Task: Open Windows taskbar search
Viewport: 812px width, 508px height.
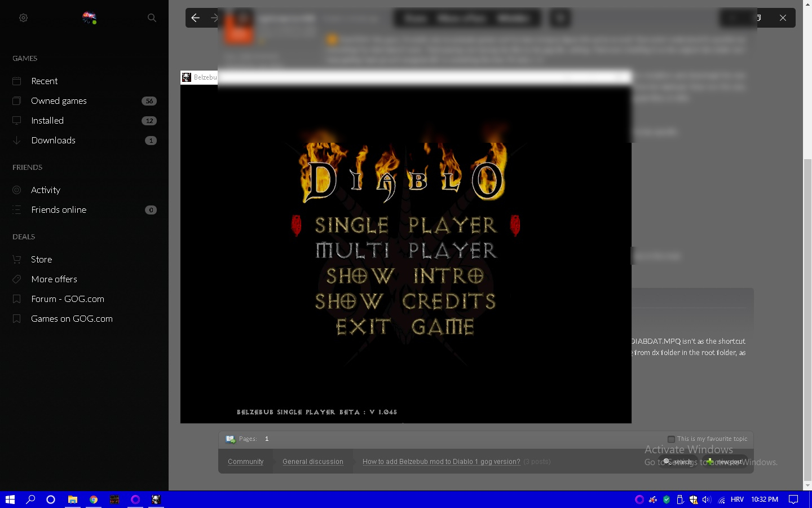Action: (x=30, y=500)
